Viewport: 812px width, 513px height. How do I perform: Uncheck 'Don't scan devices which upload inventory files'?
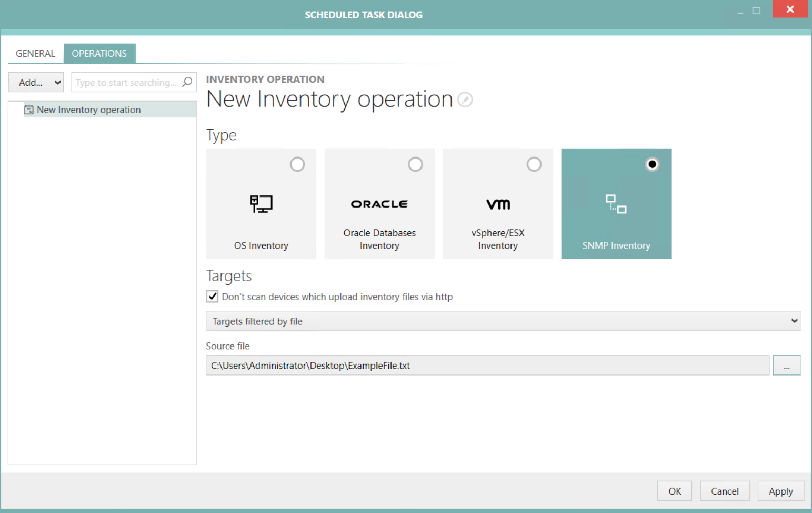212,296
